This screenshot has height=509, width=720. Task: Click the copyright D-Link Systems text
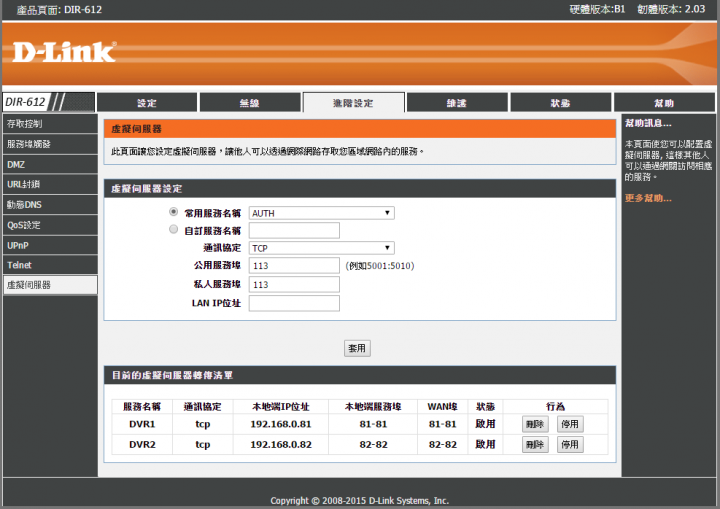[x=360, y=500]
